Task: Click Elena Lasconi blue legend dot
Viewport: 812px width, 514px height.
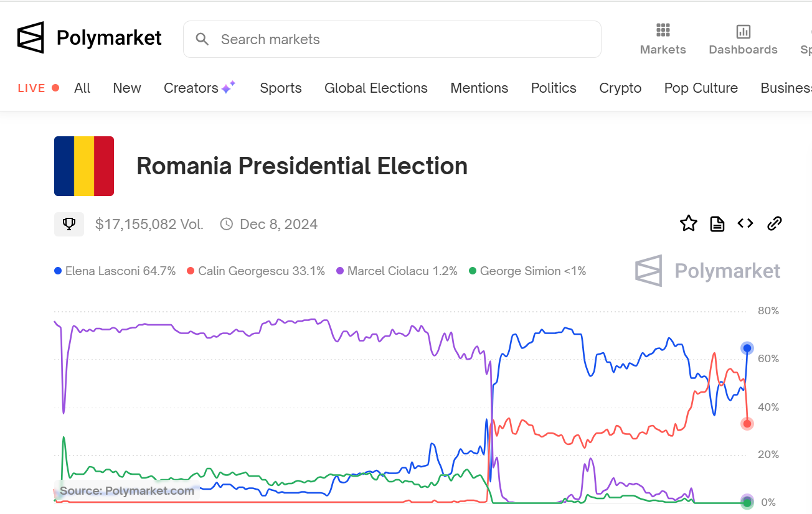Action: (x=59, y=271)
